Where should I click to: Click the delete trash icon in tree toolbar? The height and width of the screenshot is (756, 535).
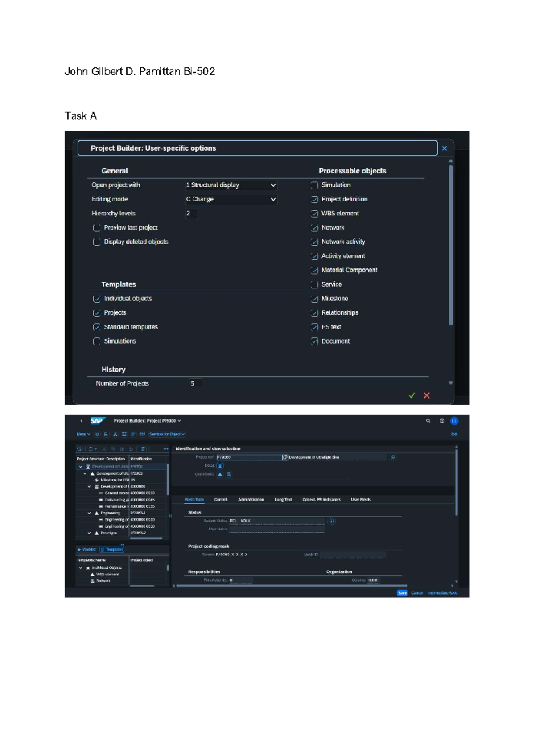point(143,449)
